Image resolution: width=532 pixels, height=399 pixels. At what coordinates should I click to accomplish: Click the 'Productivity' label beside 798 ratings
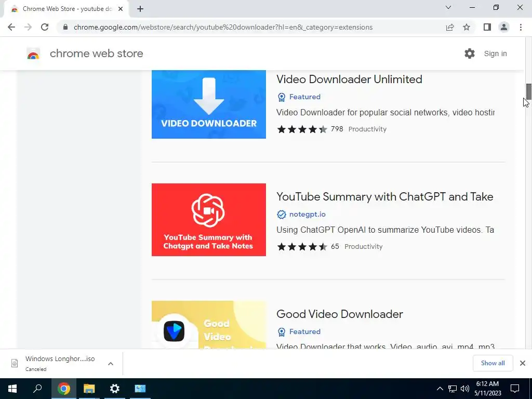(367, 129)
